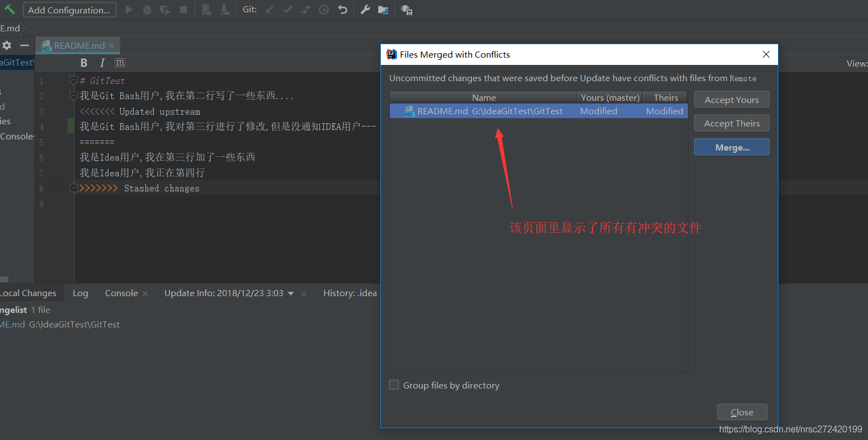Hide the project panel using the minus icon
The height and width of the screenshot is (440, 868).
24,45
